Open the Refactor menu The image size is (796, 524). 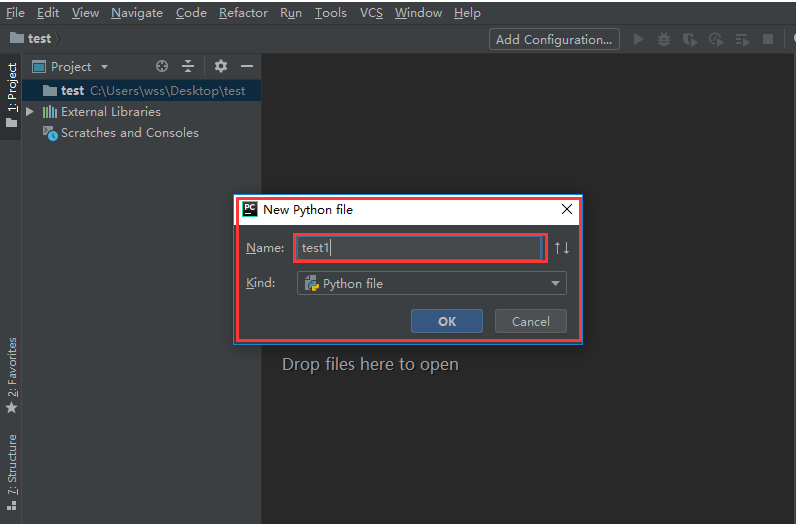[243, 13]
